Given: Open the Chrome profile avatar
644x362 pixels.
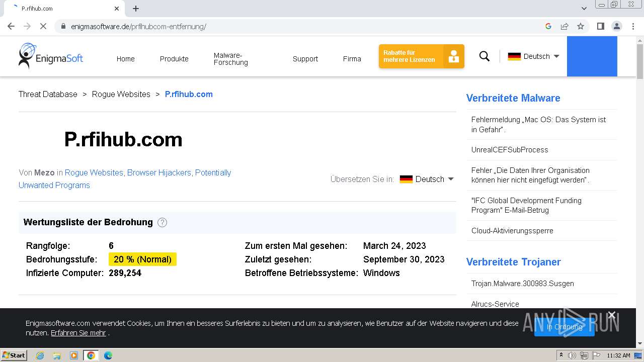Looking at the screenshot, I should [x=617, y=26].
